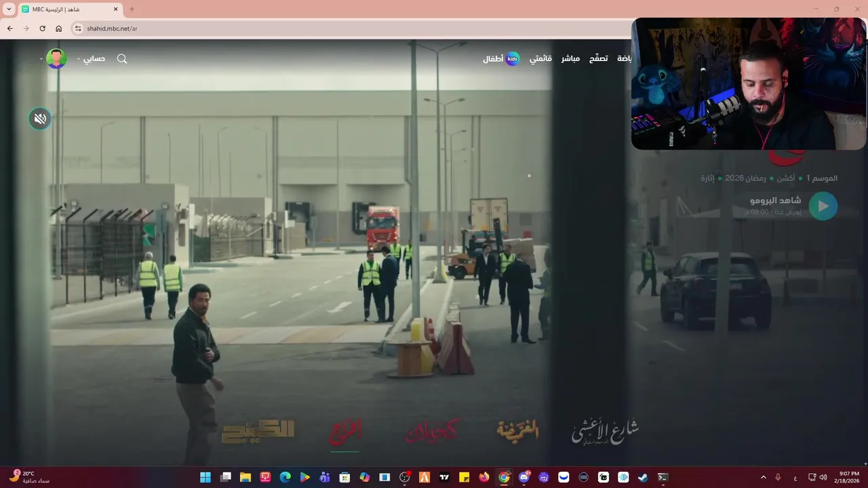This screenshot has width=868, height=488.
Task: Launch Firefox from the taskbar
Action: point(484,477)
